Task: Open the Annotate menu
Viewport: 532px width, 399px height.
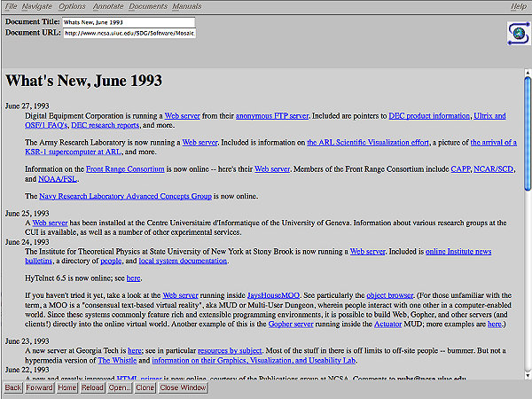Action: click(108, 6)
